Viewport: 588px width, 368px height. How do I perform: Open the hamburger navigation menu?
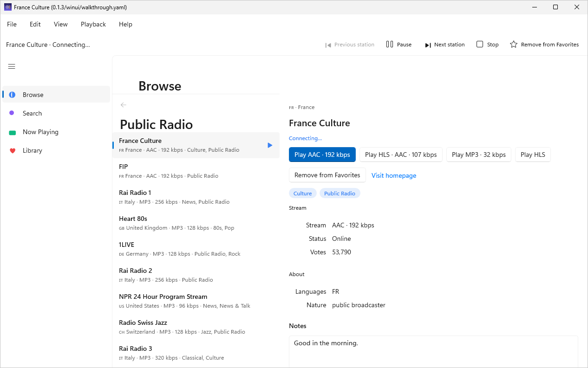12,66
